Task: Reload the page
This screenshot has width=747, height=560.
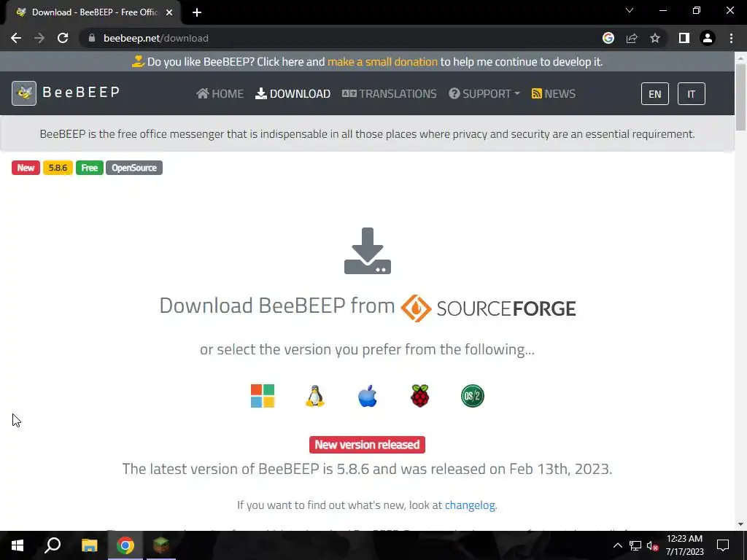Action: (x=63, y=38)
